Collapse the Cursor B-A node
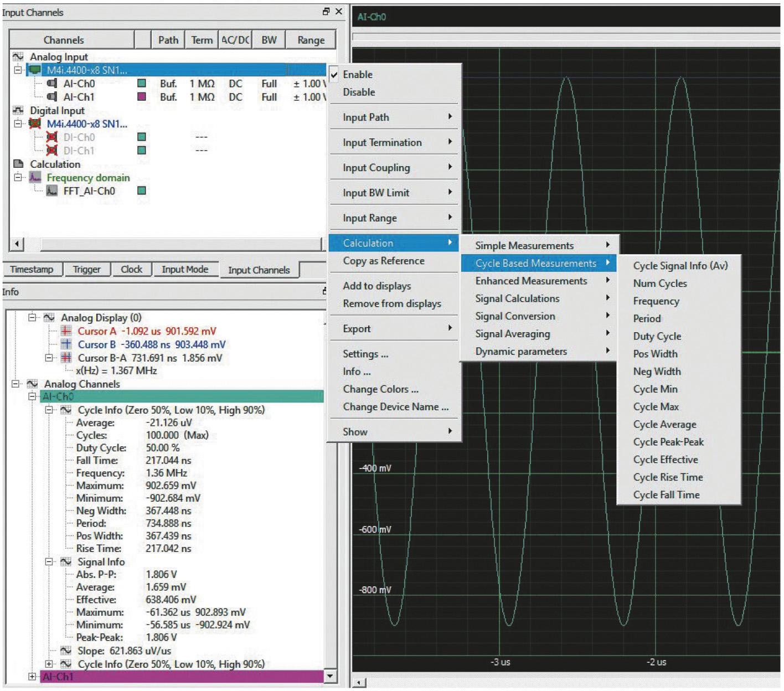The width and height of the screenshot is (784, 691). tap(49, 358)
